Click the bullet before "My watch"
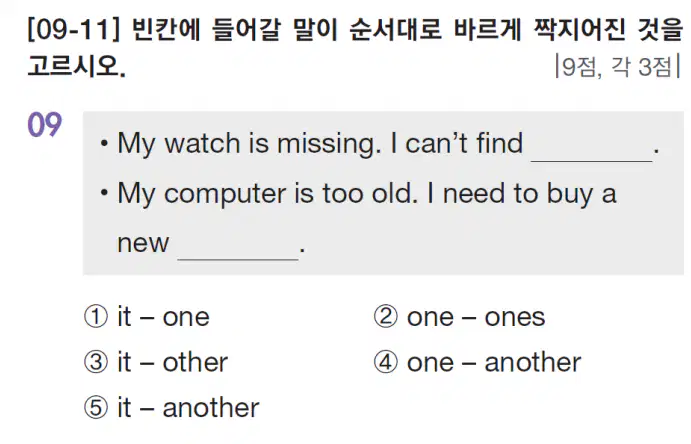Image resolution: width=691 pixels, height=444 pixels. [104, 144]
